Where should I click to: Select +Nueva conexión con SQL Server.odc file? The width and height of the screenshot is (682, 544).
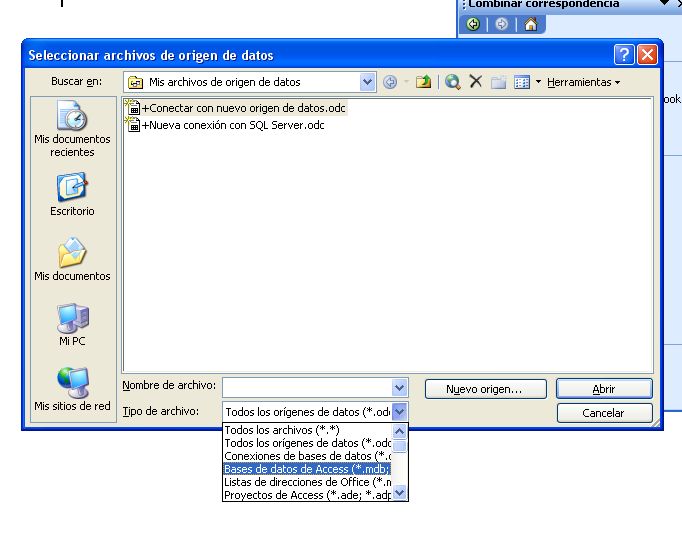[x=232, y=125]
